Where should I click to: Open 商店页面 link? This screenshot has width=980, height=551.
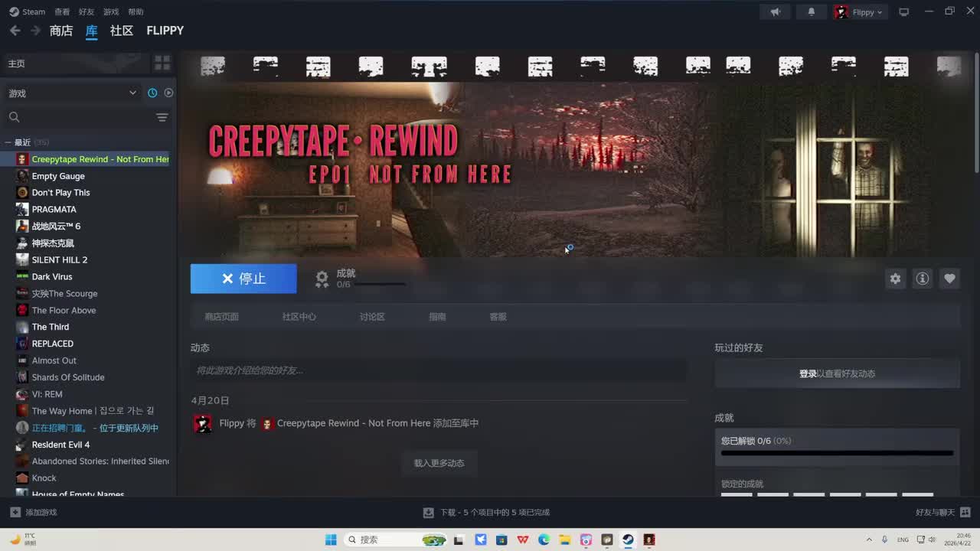(222, 317)
